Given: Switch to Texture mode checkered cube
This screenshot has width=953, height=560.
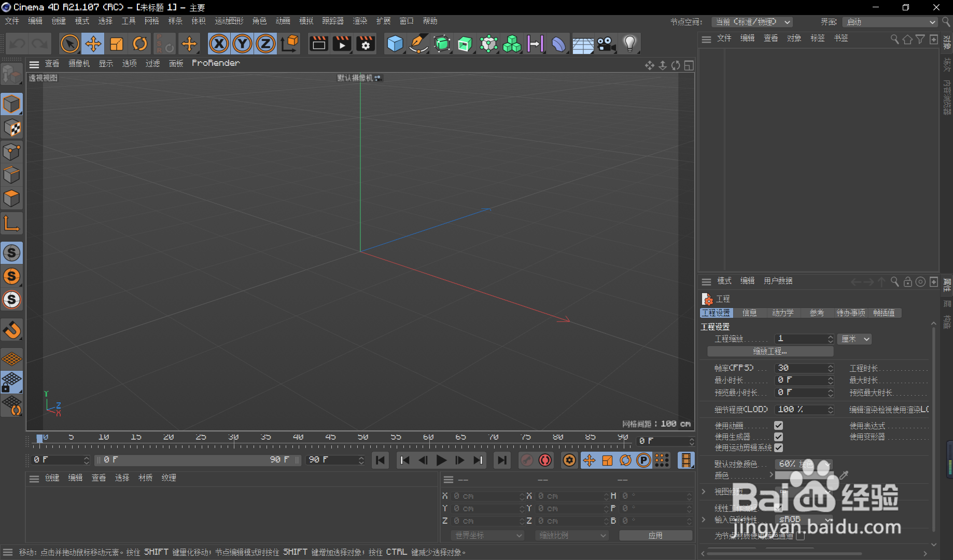Looking at the screenshot, I should click(x=12, y=128).
